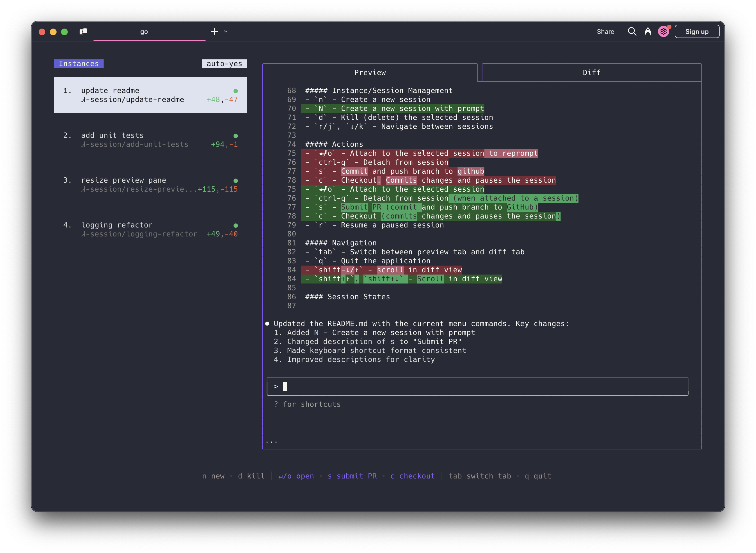The image size is (756, 553).
Task: Click the arrow AI icon in the title bar
Action: (x=648, y=31)
